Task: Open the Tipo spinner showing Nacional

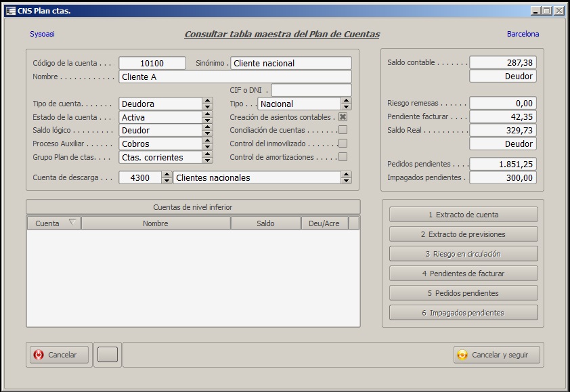Action: coord(347,104)
